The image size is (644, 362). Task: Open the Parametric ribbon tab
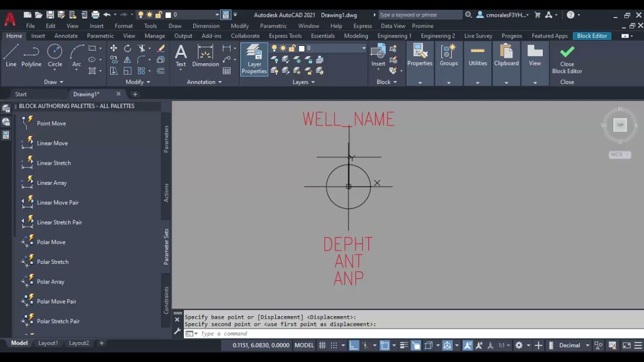(100, 36)
